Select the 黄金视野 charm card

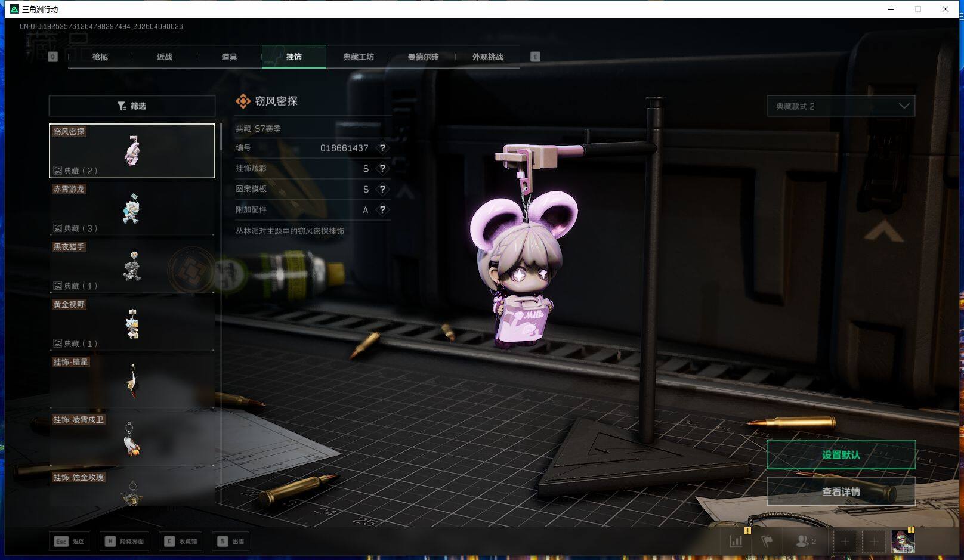pyautogui.click(x=132, y=324)
